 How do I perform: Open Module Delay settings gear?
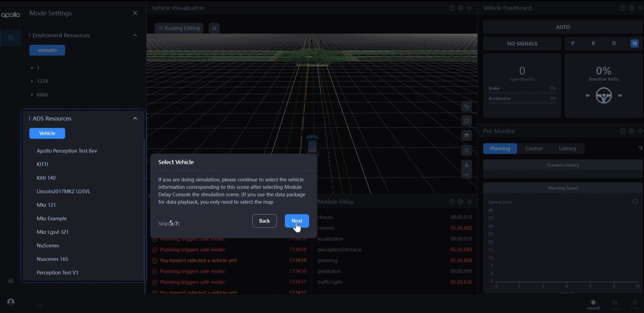coord(461,202)
